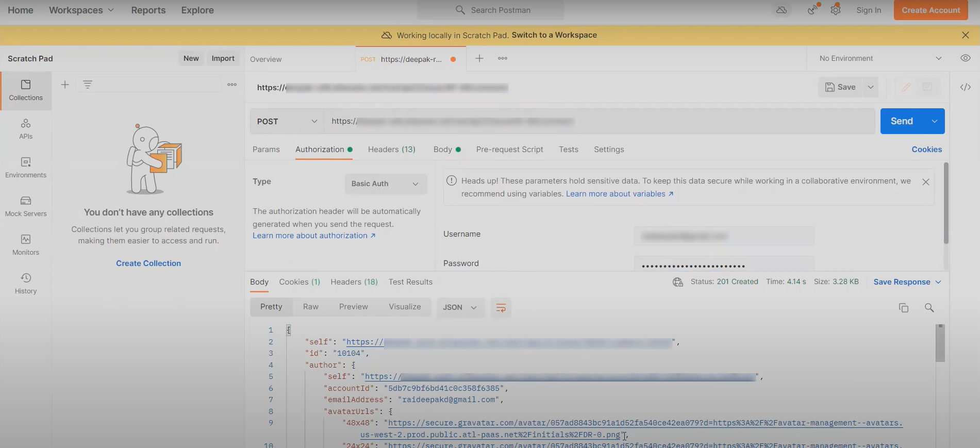The image size is (980, 448).
Task: Search within the response body
Action: click(929, 308)
